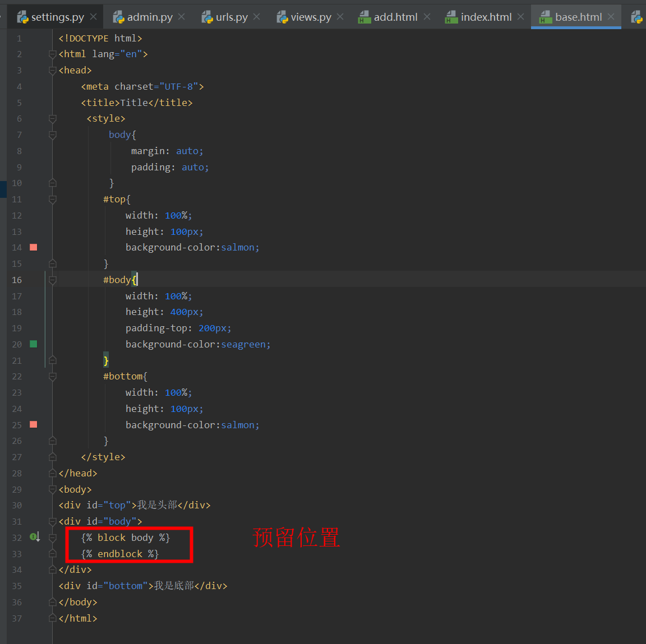The width and height of the screenshot is (646, 644).
Task: Place cursor on the <!DOCTYPE html> line
Action: (x=100, y=38)
